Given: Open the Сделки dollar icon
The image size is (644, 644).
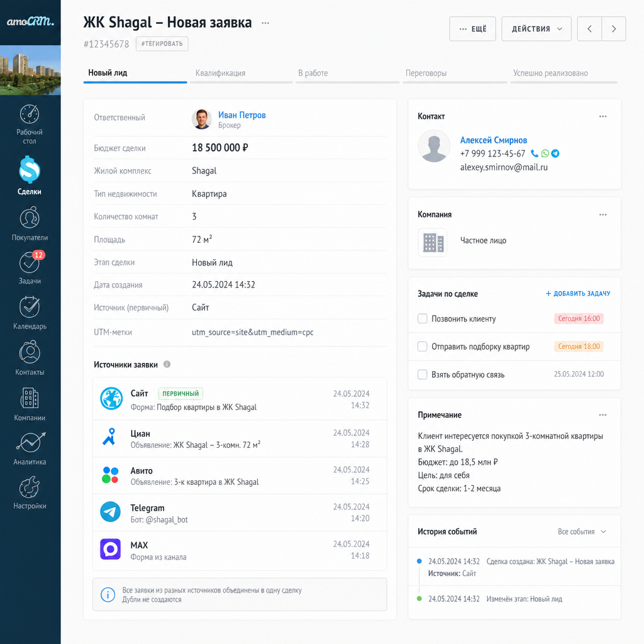Looking at the screenshot, I should click(x=30, y=170).
